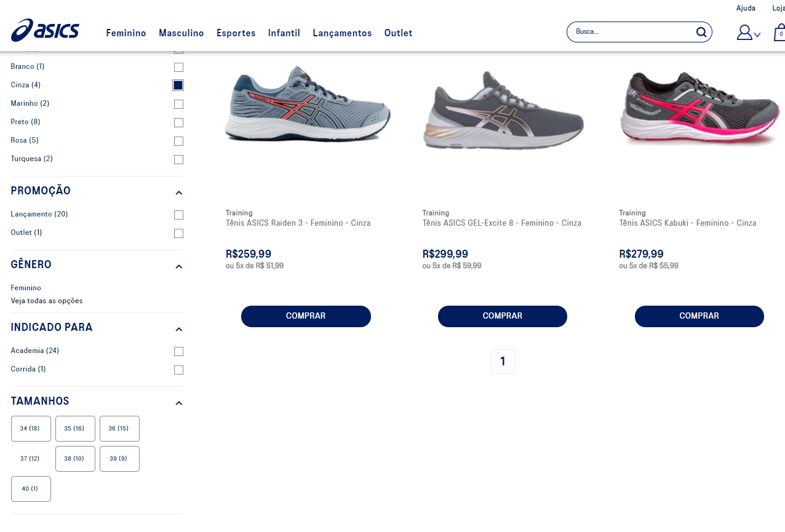Click the Raiden 3 shoe image
The height and width of the screenshot is (532, 785).
[x=307, y=105]
